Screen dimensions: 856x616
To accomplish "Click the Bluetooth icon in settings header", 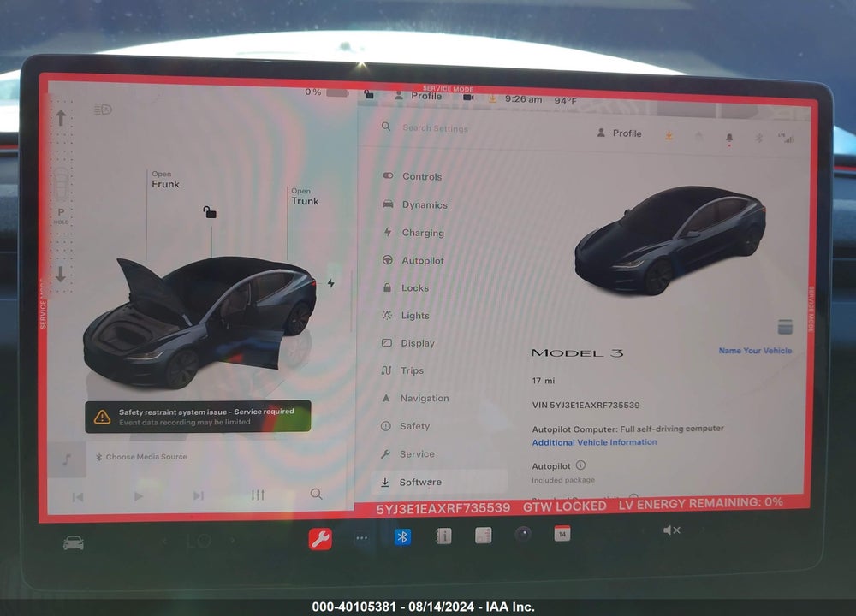I will coord(758,138).
